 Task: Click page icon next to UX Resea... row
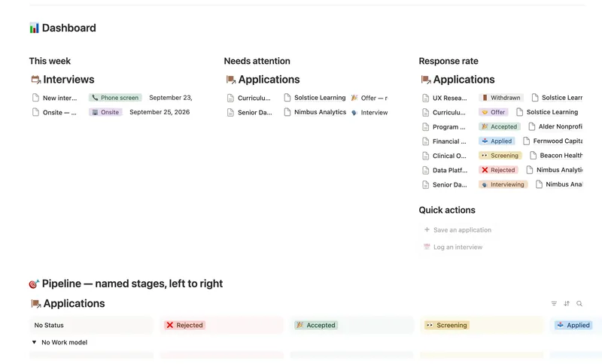click(425, 98)
